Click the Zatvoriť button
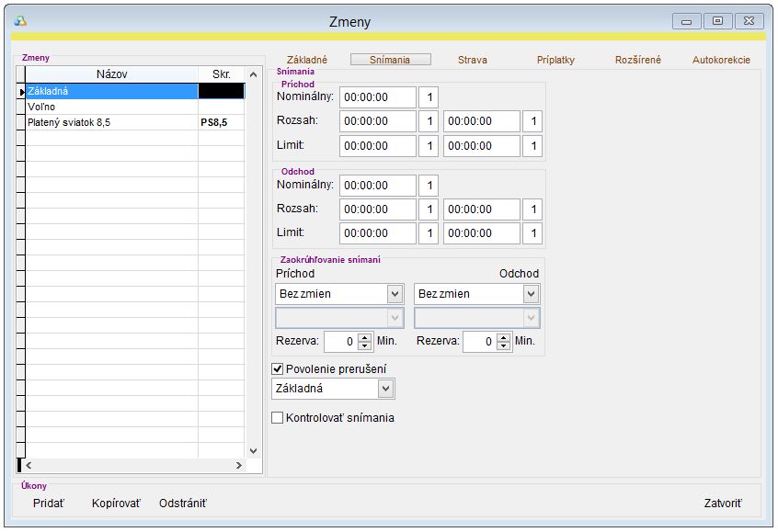Image resolution: width=778 pixels, height=532 pixels. point(723,504)
